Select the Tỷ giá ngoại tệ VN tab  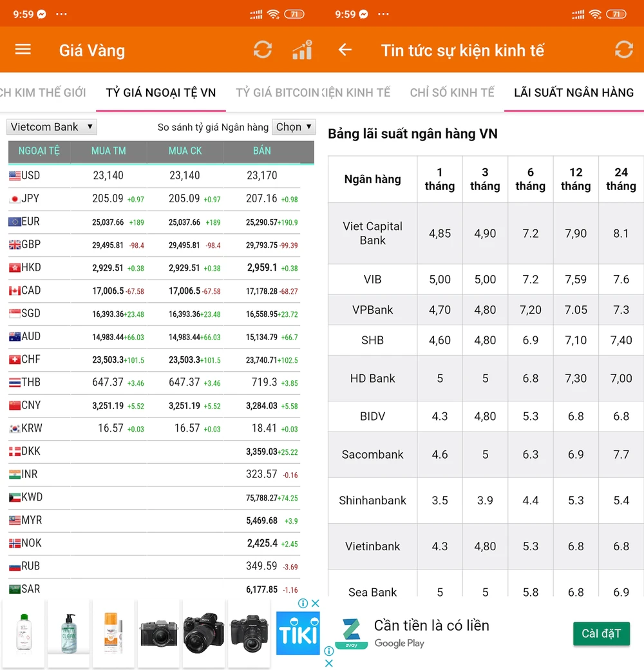[x=161, y=93]
